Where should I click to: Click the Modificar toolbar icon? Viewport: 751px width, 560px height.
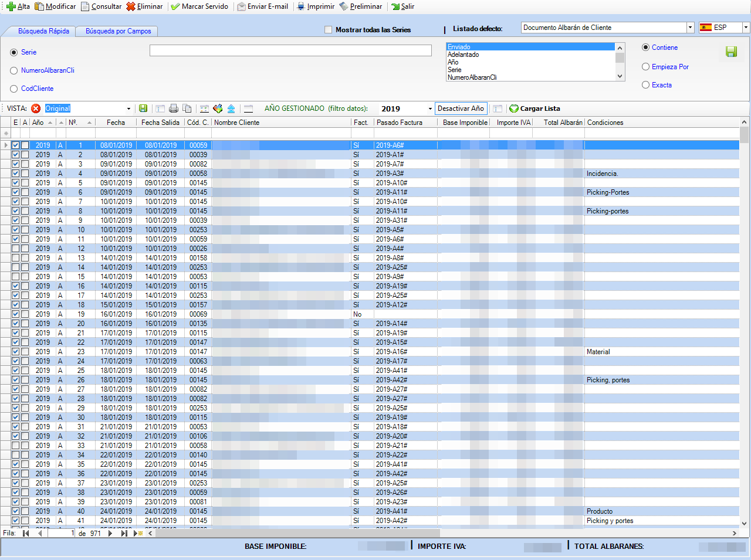tap(39, 6)
